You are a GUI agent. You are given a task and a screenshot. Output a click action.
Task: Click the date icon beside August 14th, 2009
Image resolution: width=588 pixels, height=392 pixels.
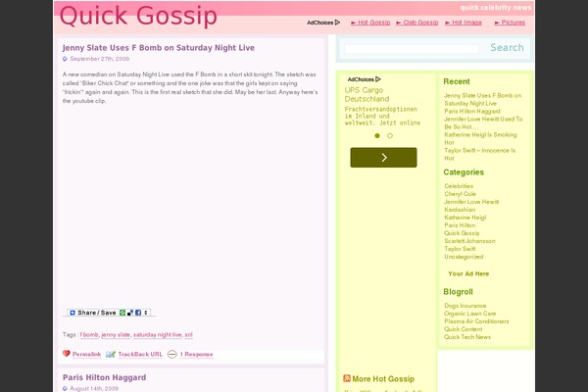[x=65, y=389]
